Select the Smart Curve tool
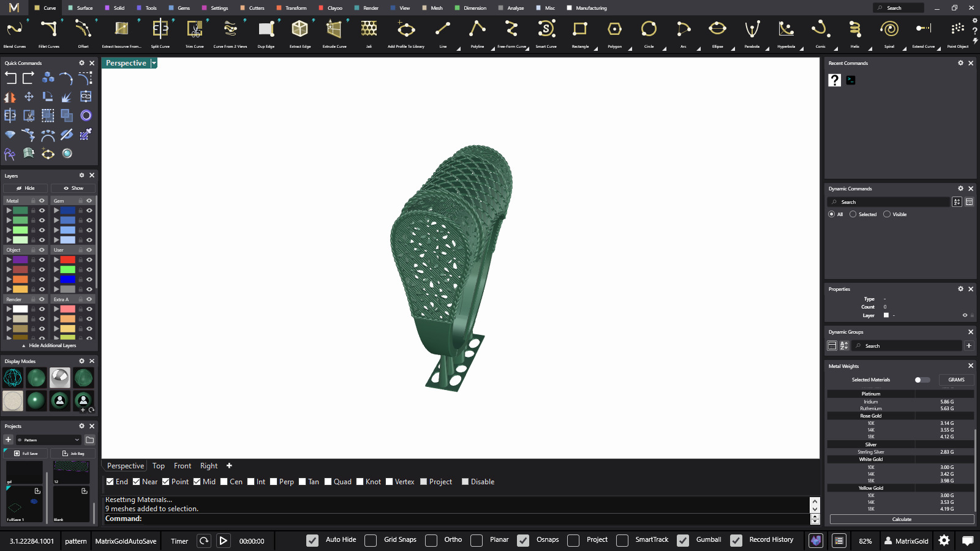Screen dimensions: 980x551 [546, 34]
